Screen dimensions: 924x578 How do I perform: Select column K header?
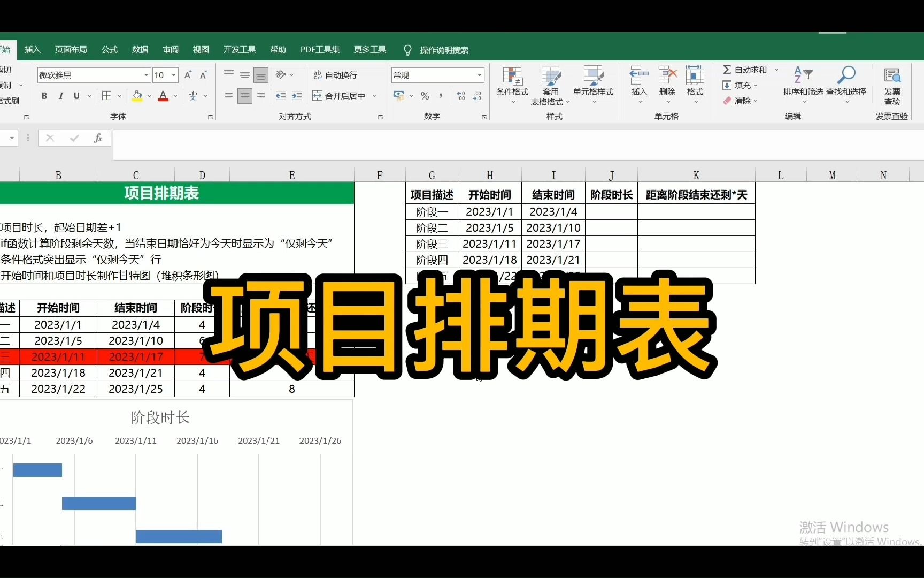click(696, 175)
